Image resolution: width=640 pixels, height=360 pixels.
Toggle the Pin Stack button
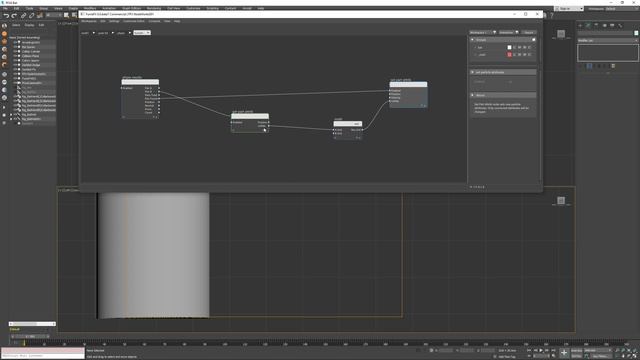pyautogui.click(x=581, y=66)
